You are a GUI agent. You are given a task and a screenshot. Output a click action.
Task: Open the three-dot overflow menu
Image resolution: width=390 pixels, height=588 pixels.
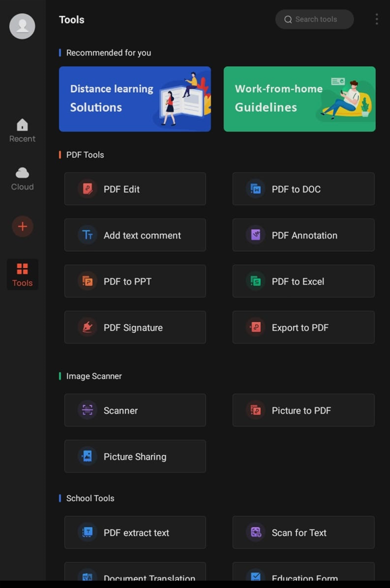pyautogui.click(x=377, y=19)
